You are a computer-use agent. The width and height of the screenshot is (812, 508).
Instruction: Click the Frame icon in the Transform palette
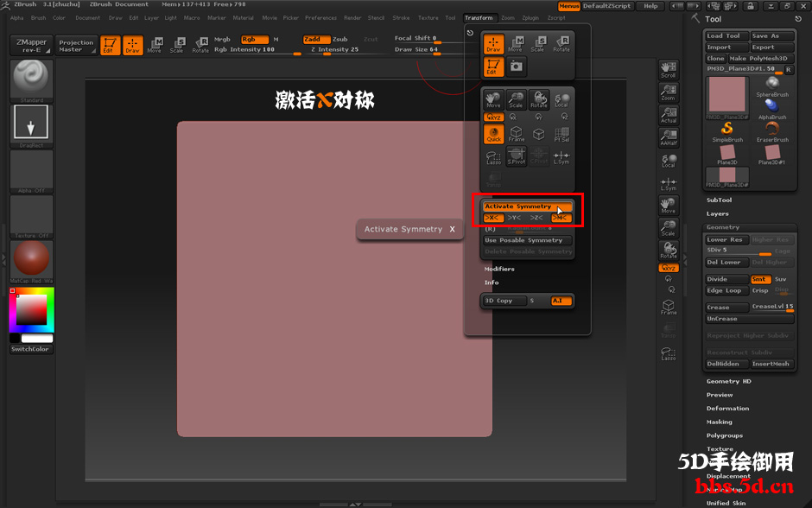517,134
